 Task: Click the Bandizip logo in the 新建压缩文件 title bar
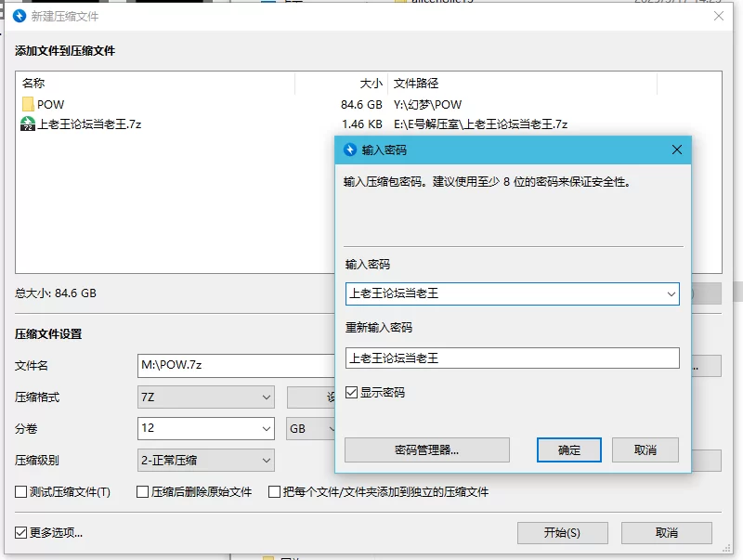tap(20, 16)
